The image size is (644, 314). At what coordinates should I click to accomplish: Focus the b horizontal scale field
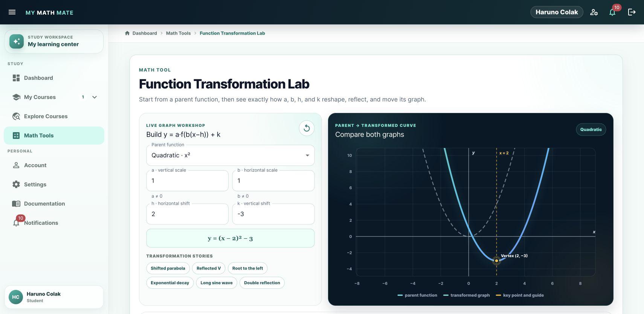pyautogui.click(x=273, y=181)
